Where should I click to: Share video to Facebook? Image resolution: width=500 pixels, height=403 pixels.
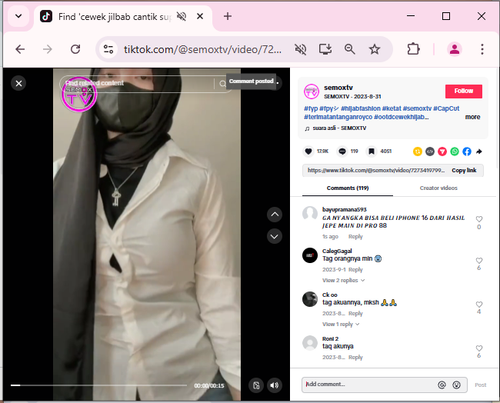click(467, 151)
